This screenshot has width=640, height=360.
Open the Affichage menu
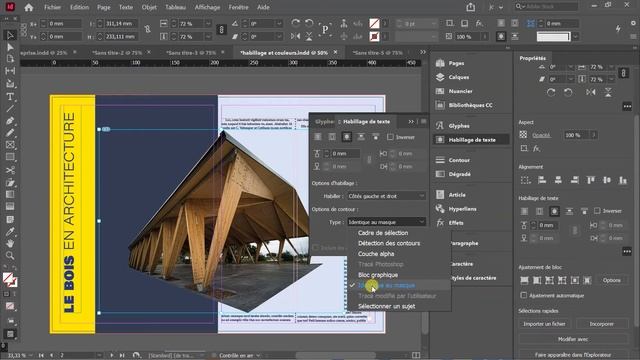click(x=207, y=7)
